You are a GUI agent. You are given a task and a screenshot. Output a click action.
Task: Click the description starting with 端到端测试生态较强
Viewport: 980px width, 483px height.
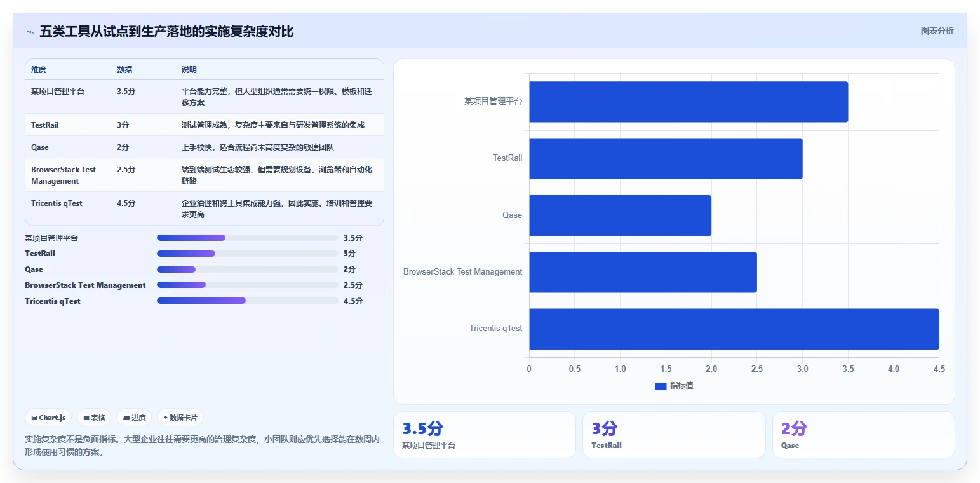click(x=277, y=175)
